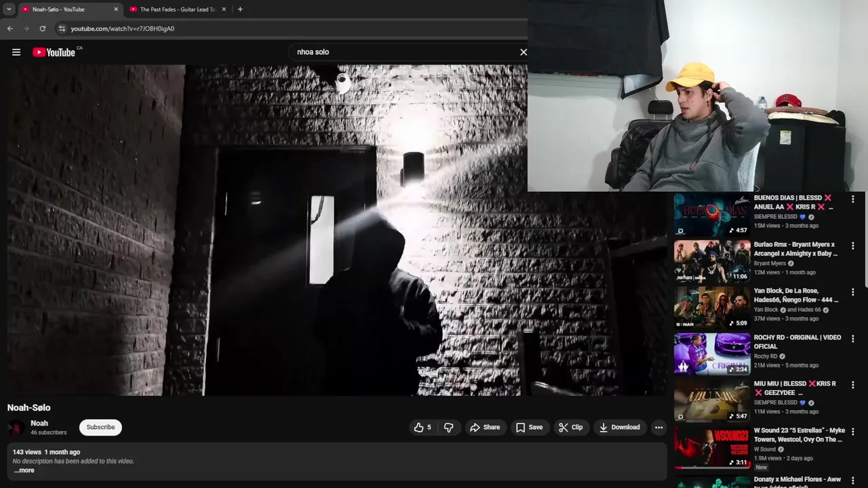Click the 46 subscribers text
868x488 pixels.
(x=49, y=432)
